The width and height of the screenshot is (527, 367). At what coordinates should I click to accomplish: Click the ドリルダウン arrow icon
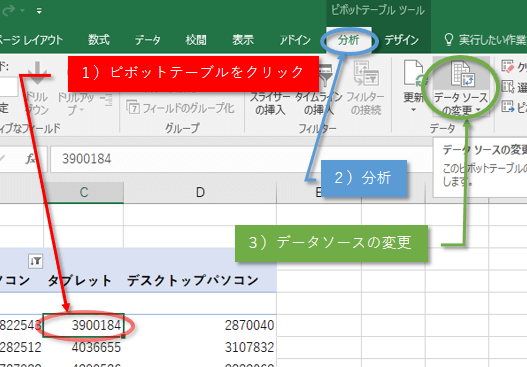[38, 73]
